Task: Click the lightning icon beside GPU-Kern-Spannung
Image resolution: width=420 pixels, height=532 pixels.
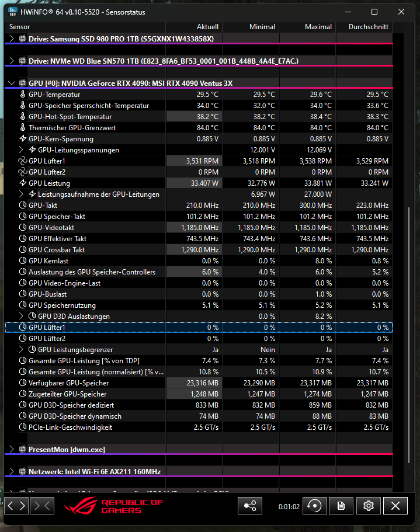Action: click(23, 138)
